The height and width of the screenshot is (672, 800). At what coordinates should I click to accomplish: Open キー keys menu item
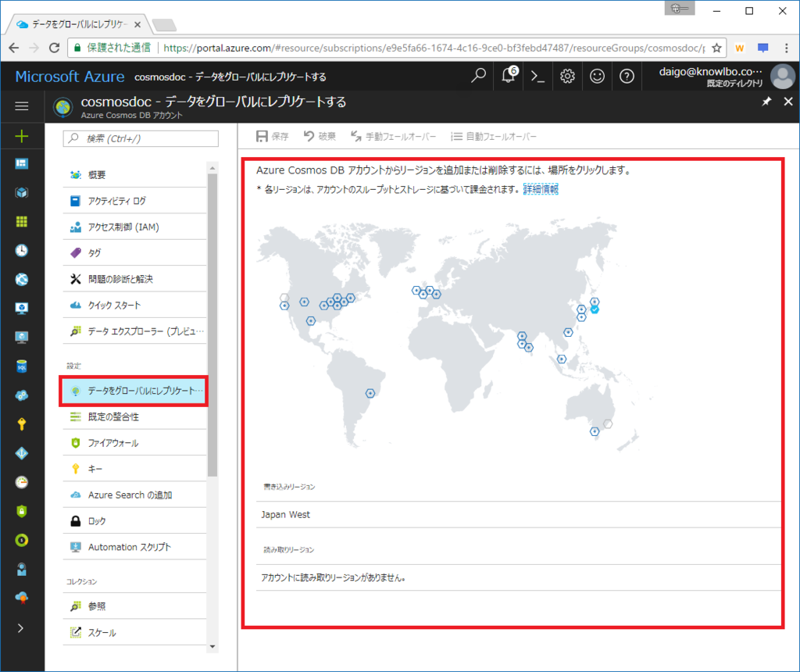point(134,469)
